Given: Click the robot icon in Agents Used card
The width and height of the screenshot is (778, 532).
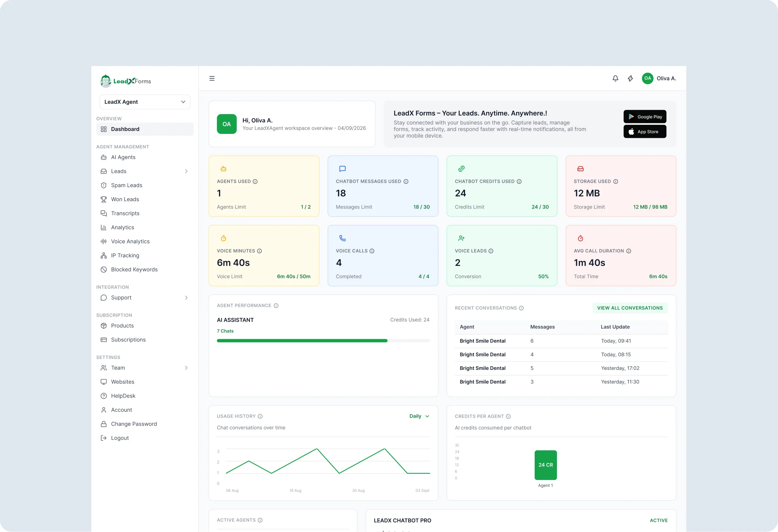Looking at the screenshot, I should click(223, 169).
